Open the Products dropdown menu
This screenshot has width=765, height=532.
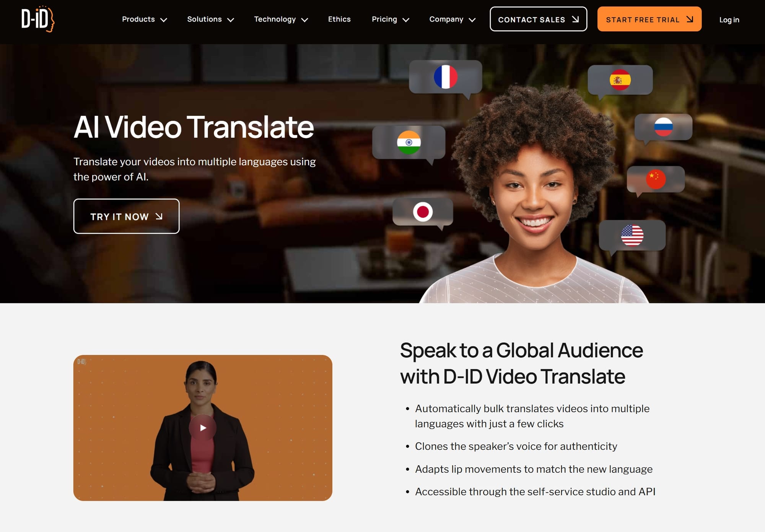pyautogui.click(x=144, y=19)
